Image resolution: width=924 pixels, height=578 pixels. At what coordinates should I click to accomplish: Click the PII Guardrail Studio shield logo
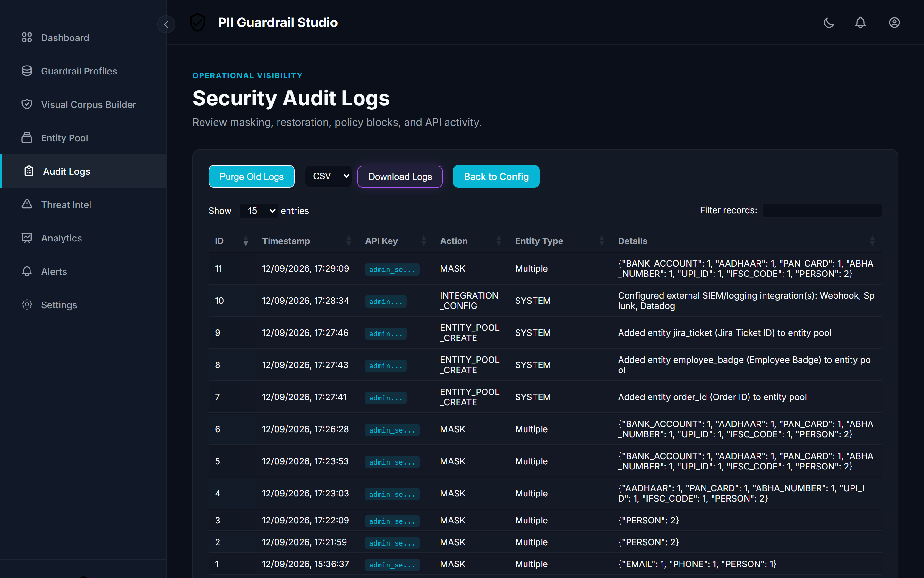pyautogui.click(x=198, y=22)
